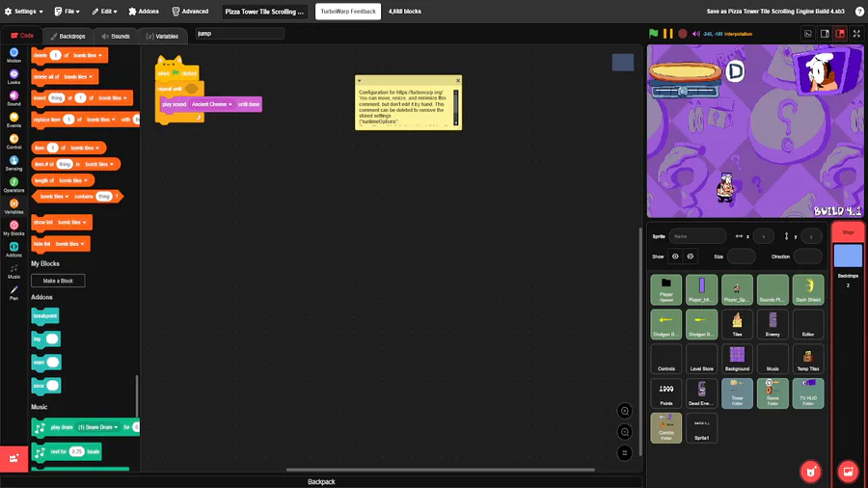Open the Operators block category
This screenshot has height=488, width=868.
(14, 185)
